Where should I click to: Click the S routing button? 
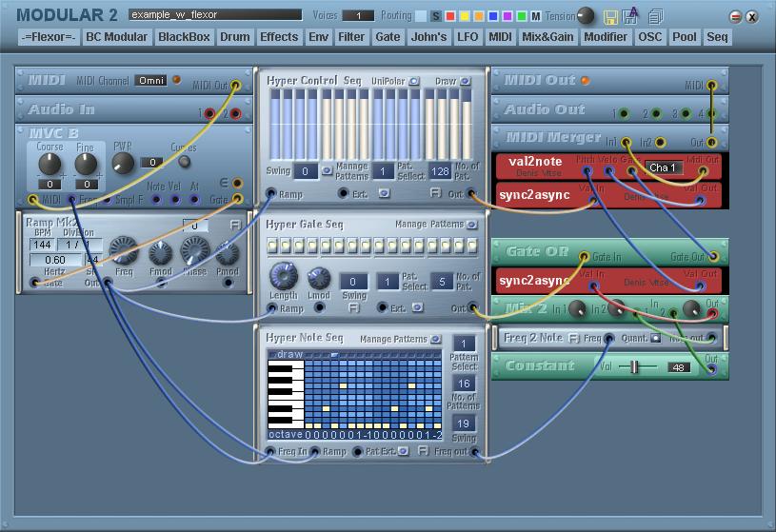pos(436,16)
